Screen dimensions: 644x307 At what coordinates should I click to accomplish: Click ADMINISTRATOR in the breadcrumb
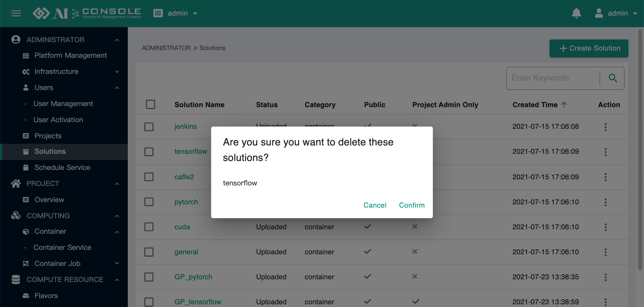[x=166, y=48]
